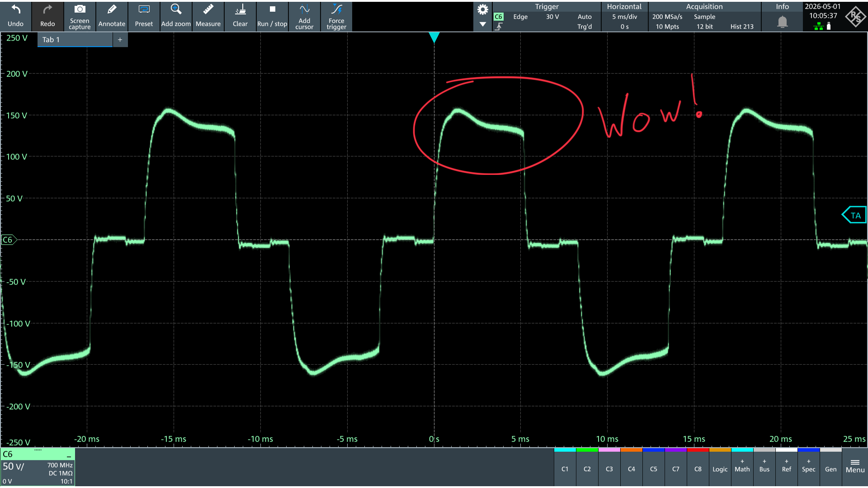This screenshot has height=488, width=868.
Task: Add a cursor to the waveform
Action: [304, 16]
